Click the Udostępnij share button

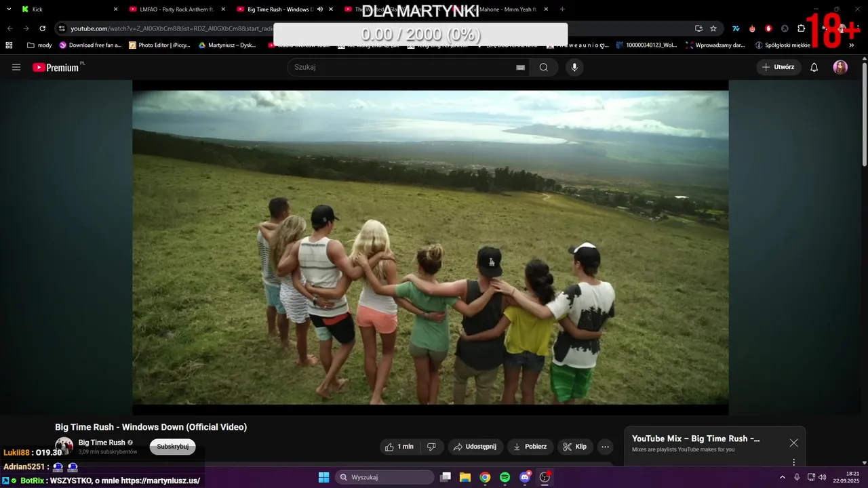(475, 447)
